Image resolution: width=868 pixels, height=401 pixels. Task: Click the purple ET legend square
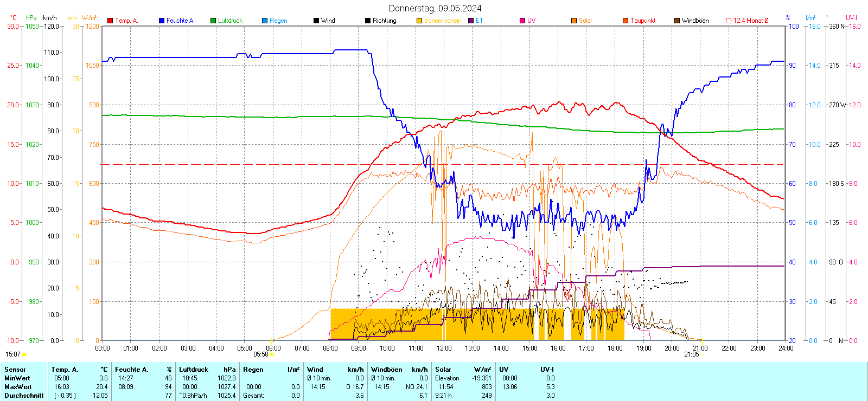(x=471, y=21)
